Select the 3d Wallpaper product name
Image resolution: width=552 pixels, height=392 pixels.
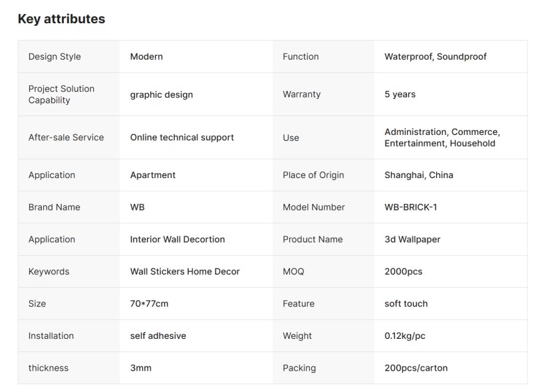(x=412, y=239)
